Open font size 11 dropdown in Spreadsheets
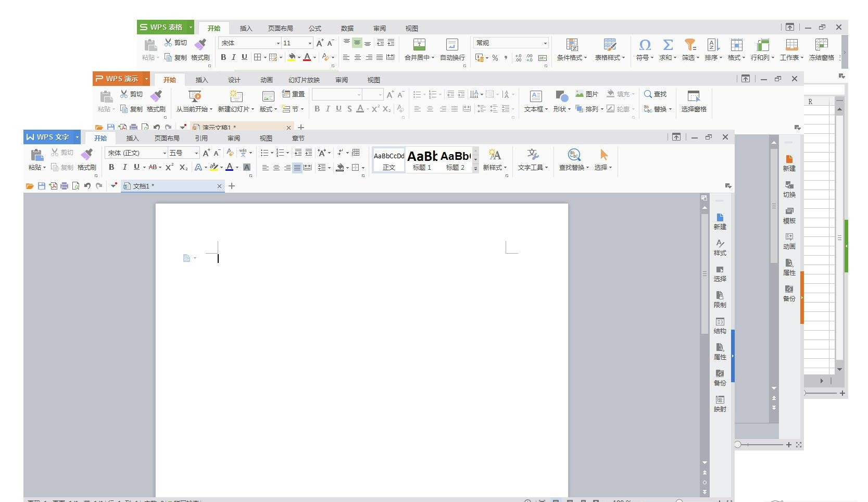This screenshot has width=868, height=502. pos(310,43)
